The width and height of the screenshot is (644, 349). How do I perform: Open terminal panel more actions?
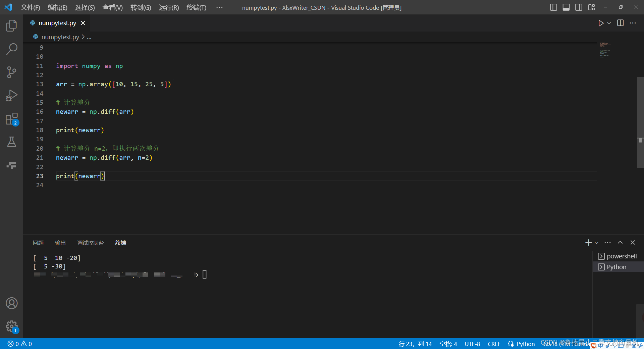[x=608, y=243]
